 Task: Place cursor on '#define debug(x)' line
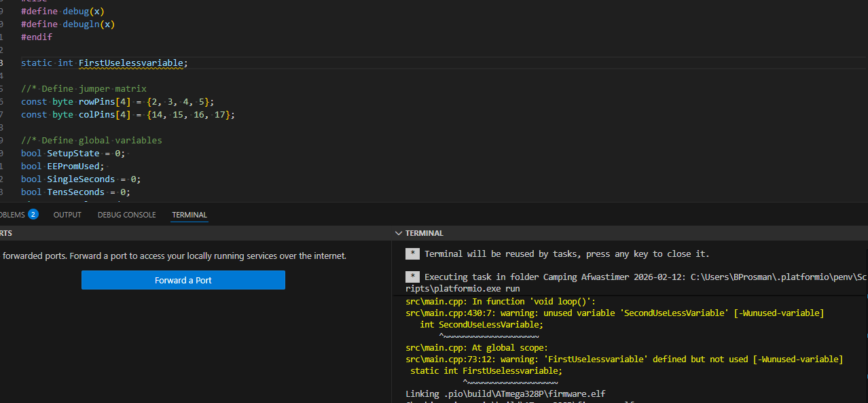click(x=62, y=12)
